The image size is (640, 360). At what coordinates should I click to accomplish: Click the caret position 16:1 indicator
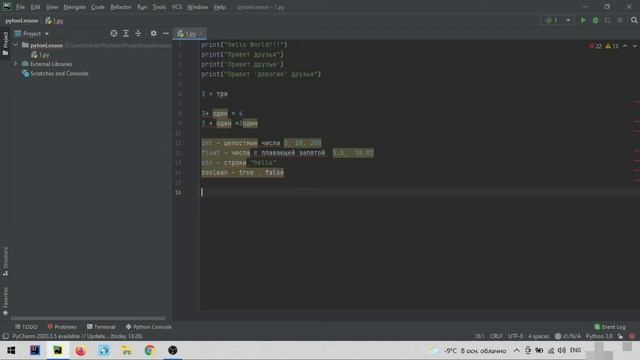[x=480, y=336]
